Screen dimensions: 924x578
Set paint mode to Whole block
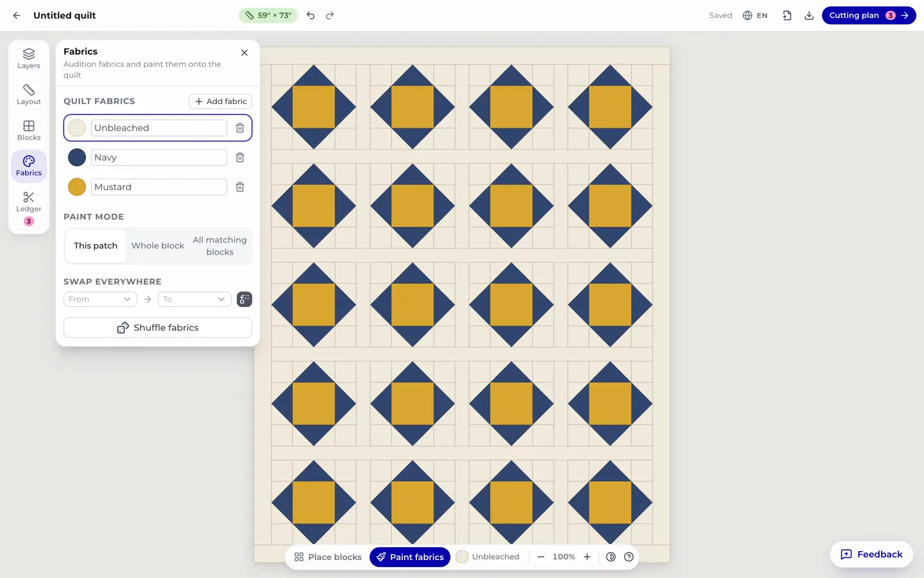[x=158, y=246]
